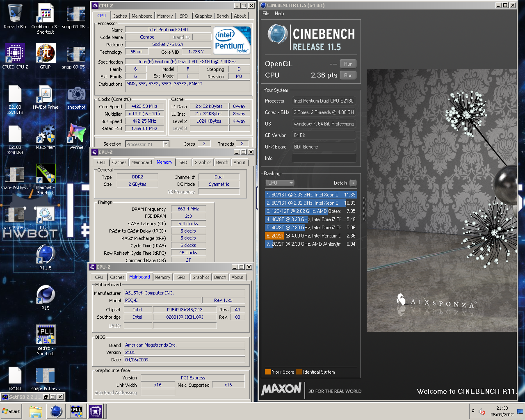The width and height of the screenshot is (525, 420).
Task: Select ranking row 1 Xeon 3.33 GHz
Action: tap(311, 195)
